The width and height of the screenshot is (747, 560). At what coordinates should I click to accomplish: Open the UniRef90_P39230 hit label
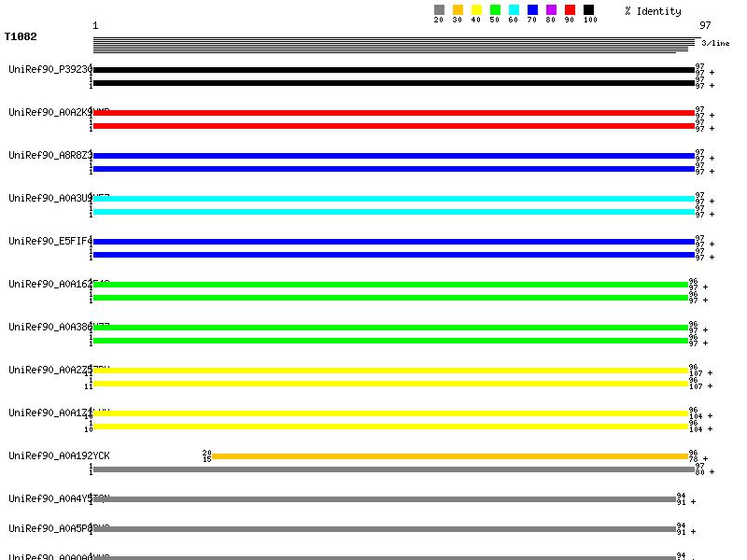point(50,69)
